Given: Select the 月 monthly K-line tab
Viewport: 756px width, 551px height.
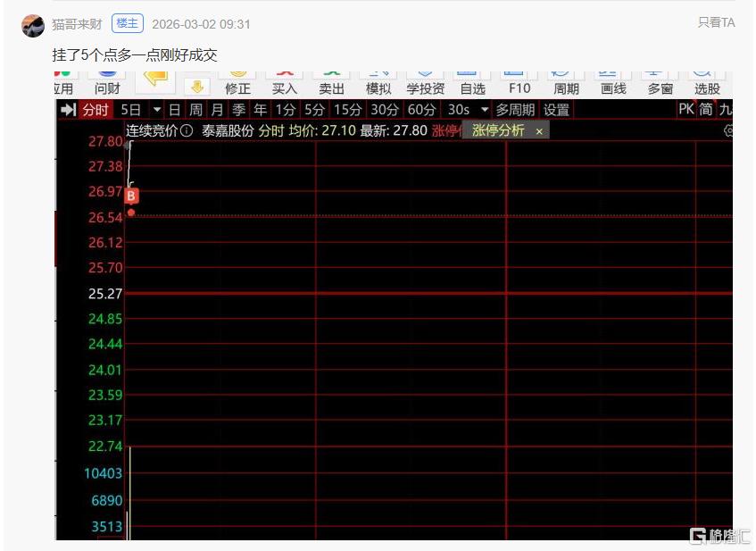Looking at the screenshot, I should (218, 110).
